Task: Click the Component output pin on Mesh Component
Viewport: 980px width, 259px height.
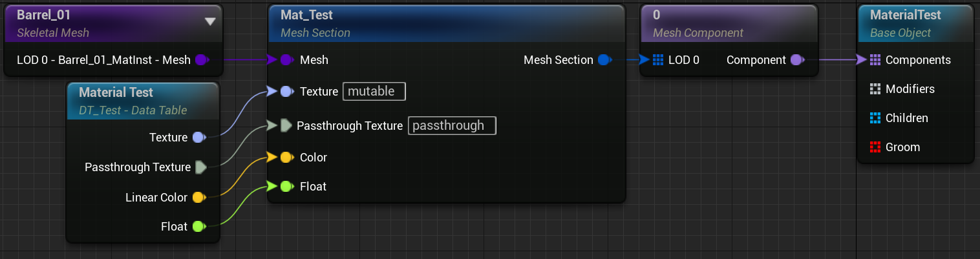Action: tap(797, 60)
